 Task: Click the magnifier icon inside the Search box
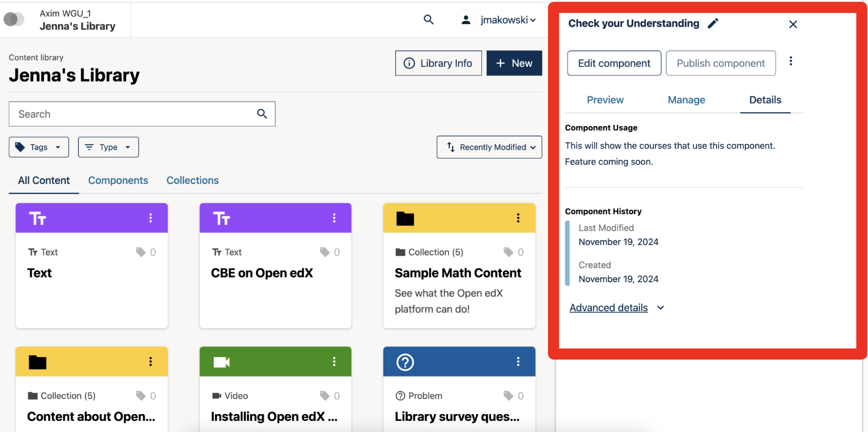point(262,114)
